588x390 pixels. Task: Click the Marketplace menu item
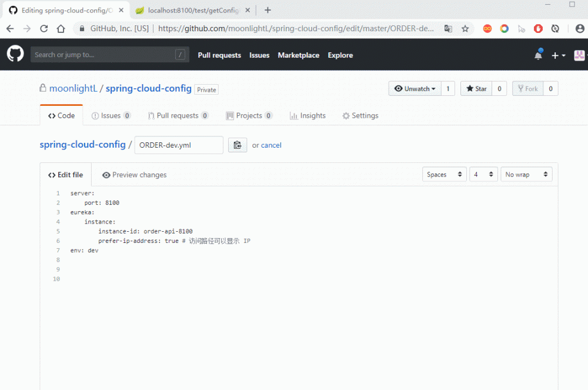point(298,55)
